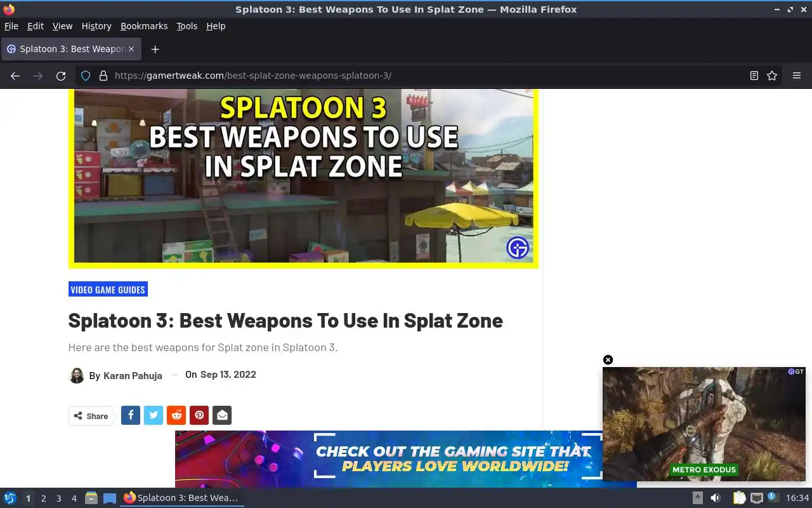Open the Help menu

(216, 26)
